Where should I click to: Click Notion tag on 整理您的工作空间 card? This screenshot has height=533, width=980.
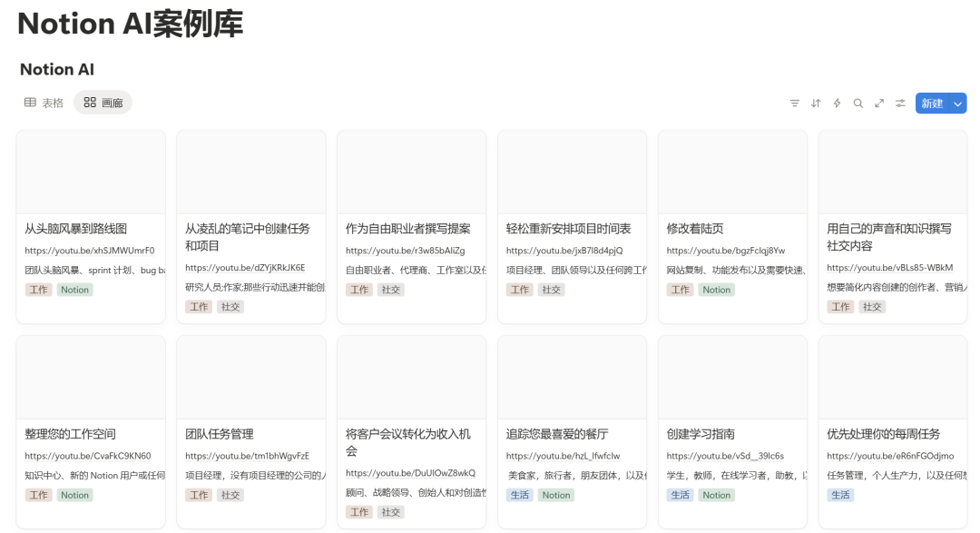click(74, 495)
